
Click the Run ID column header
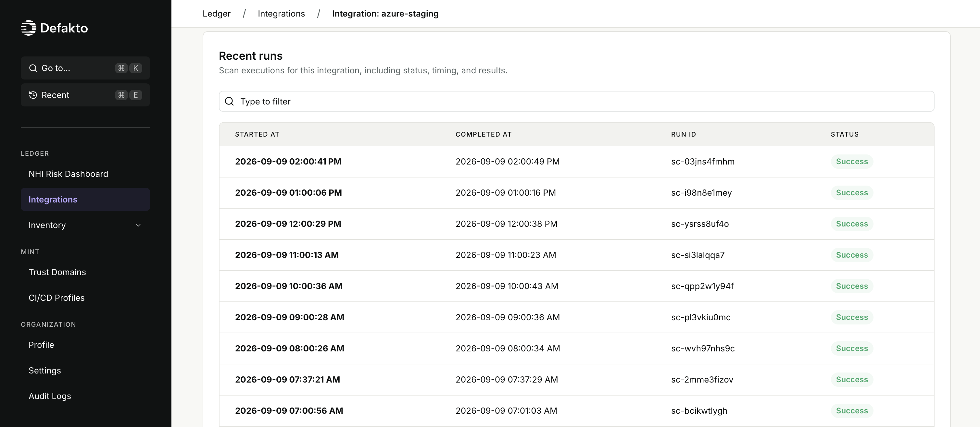click(x=684, y=134)
